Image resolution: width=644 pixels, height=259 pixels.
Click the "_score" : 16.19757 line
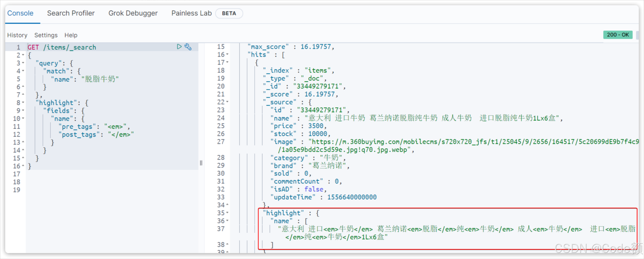[300, 94]
